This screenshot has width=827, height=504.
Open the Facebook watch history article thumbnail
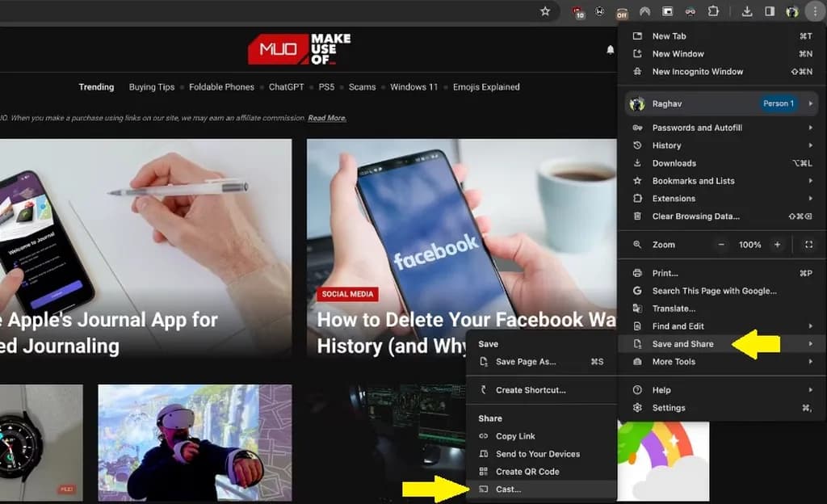point(461,234)
